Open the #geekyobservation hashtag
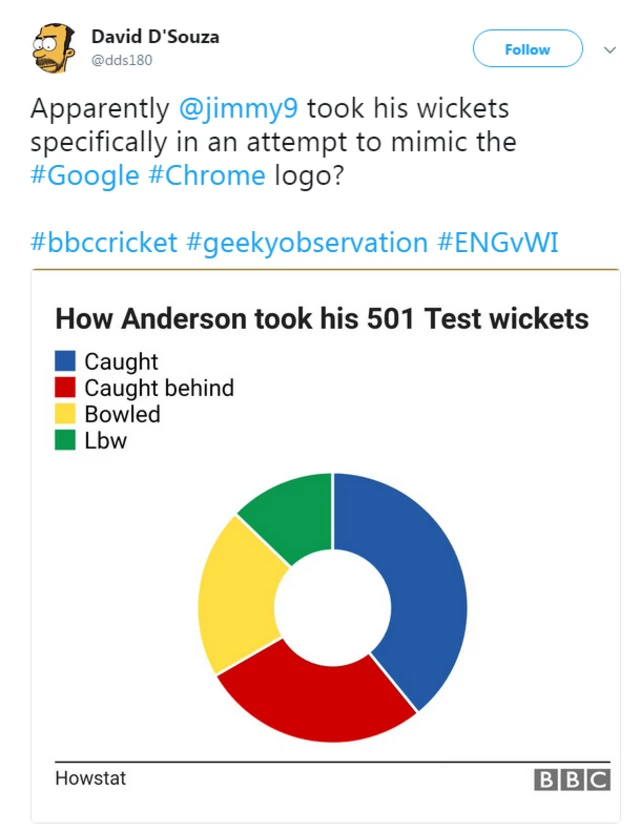Viewport: 640px width, 832px height. click(307, 243)
